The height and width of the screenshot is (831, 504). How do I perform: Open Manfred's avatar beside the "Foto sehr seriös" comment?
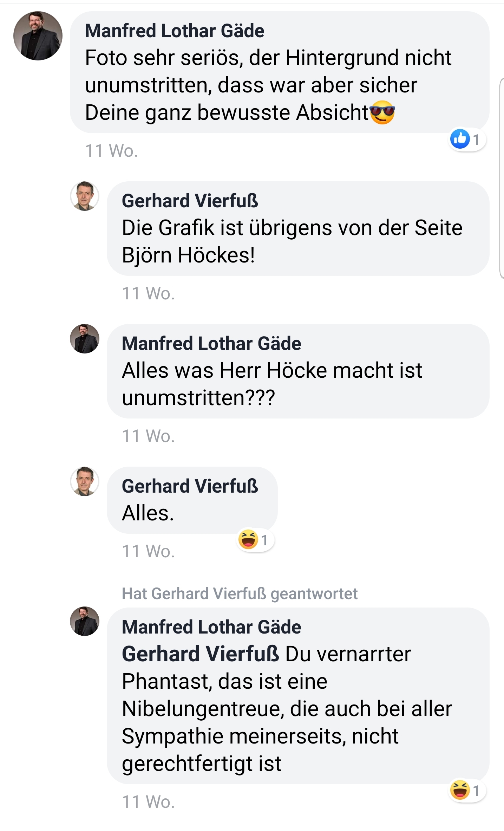pyautogui.click(x=38, y=36)
